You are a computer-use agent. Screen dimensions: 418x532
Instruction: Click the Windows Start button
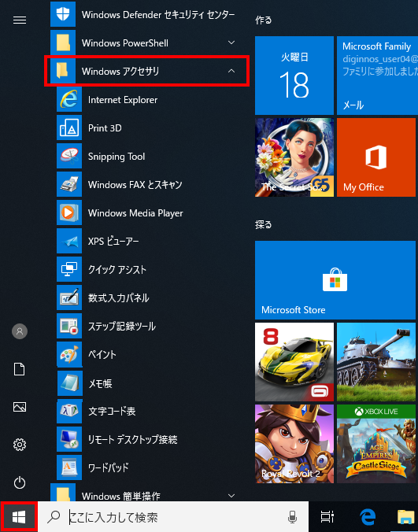[19, 517]
